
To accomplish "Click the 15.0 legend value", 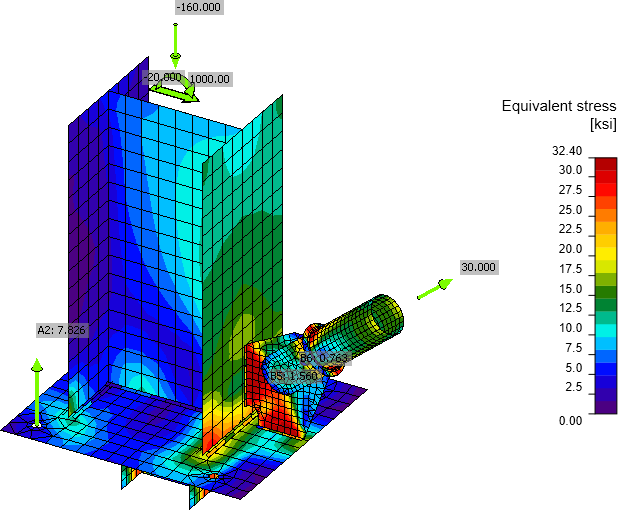I will pos(570,289).
